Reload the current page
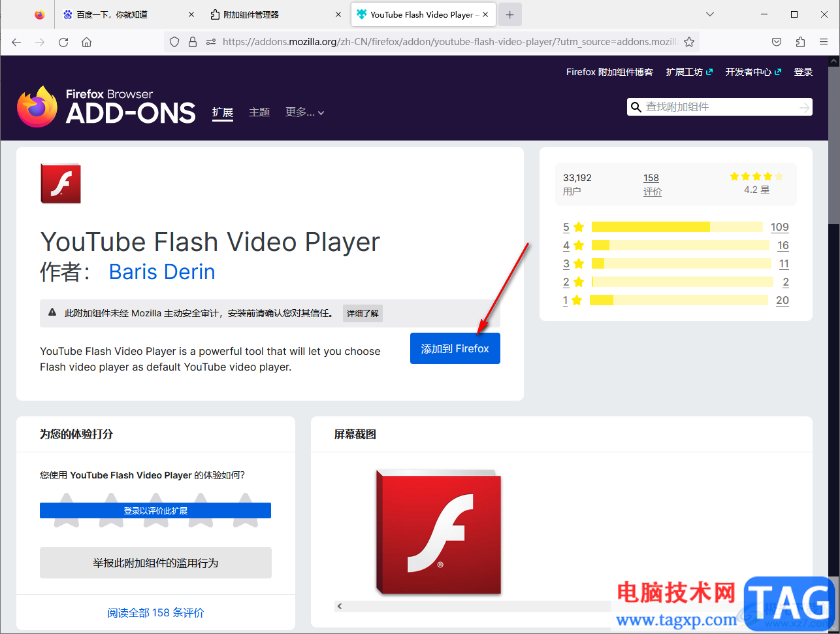 tap(63, 42)
